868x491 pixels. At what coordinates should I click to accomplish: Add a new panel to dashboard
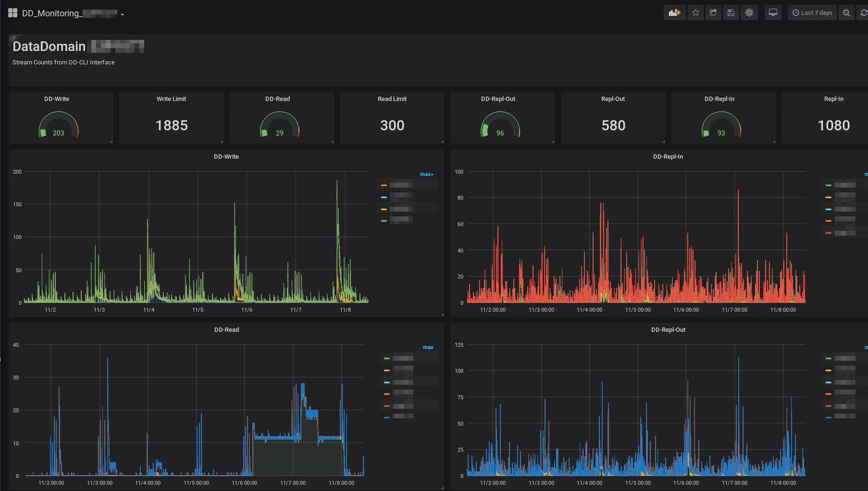pyautogui.click(x=675, y=13)
